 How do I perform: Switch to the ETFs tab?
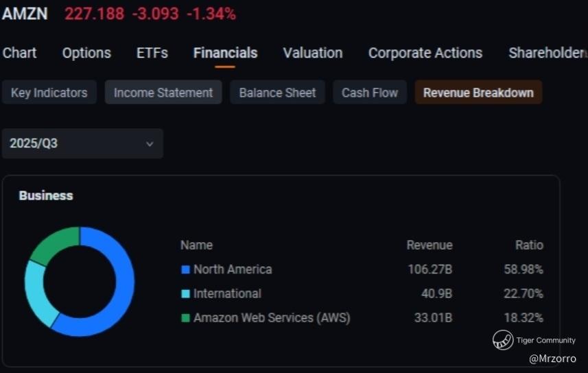coord(152,53)
